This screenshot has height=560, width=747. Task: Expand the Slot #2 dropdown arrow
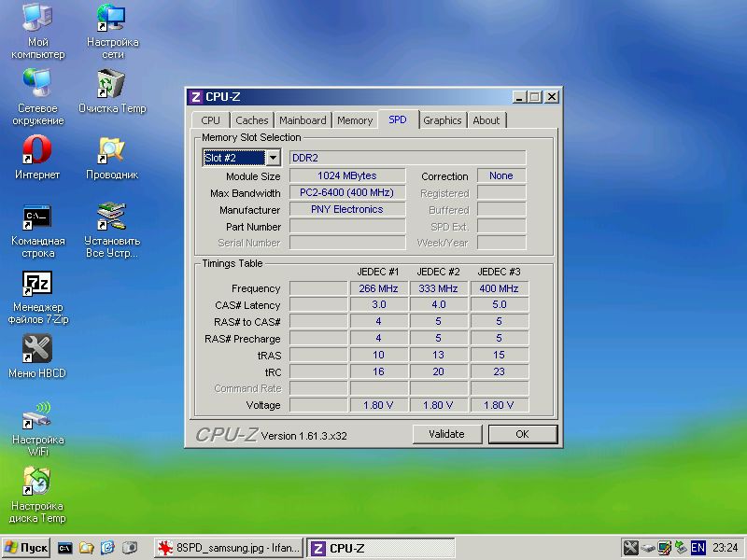(273, 158)
